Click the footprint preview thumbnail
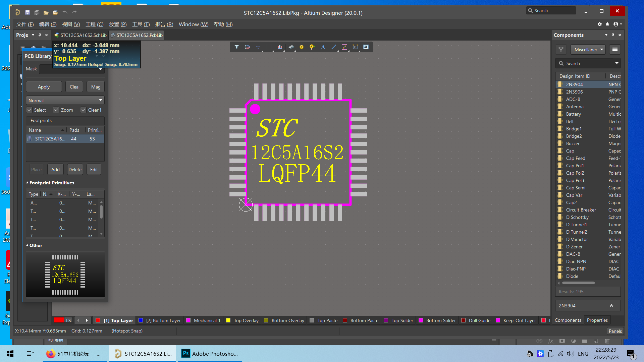This screenshot has height=362, width=644. pyautogui.click(x=65, y=274)
